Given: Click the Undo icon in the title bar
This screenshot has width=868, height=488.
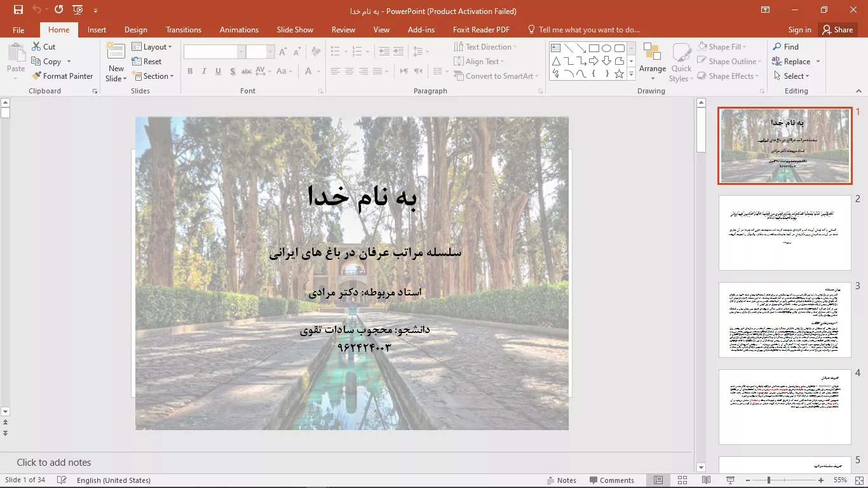Looking at the screenshot, I should tap(37, 10).
